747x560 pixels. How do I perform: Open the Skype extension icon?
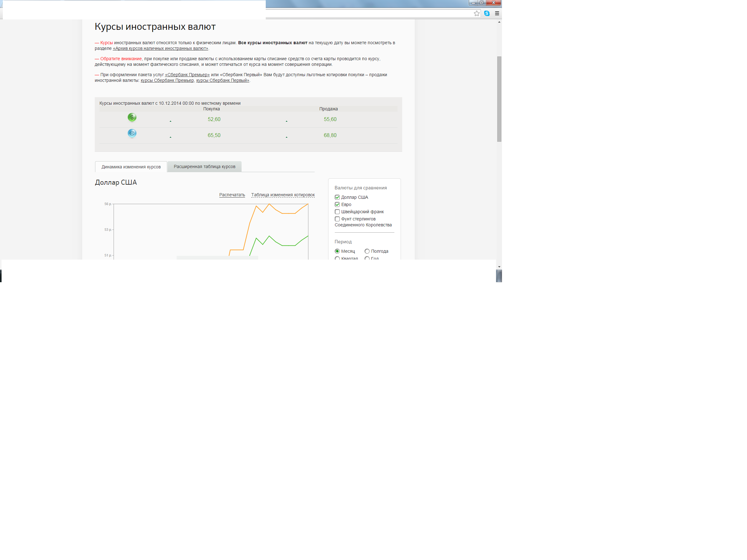[487, 13]
